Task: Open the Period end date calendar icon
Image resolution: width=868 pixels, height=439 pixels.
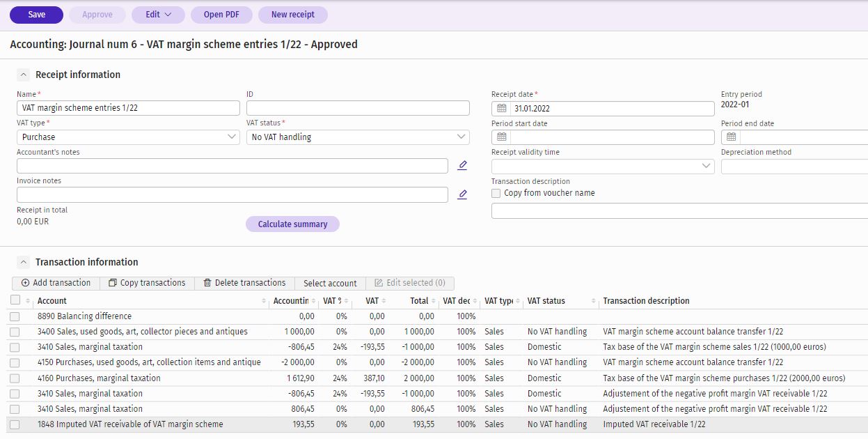Action: point(731,137)
